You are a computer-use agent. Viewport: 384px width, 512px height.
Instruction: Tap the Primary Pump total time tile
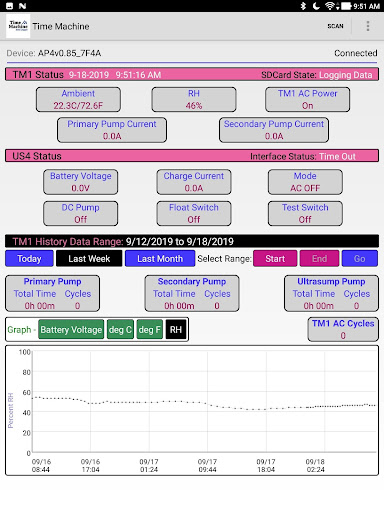coord(52,294)
